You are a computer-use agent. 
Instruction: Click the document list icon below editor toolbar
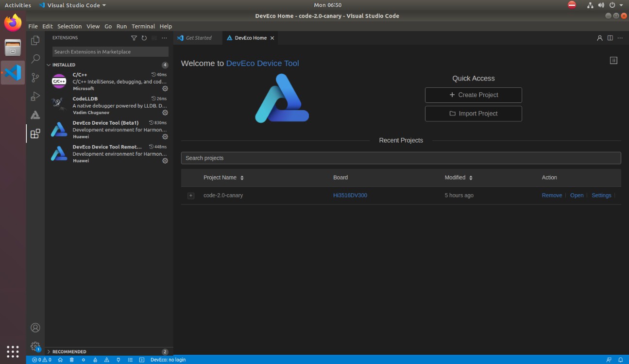pyautogui.click(x=613, y=60)
